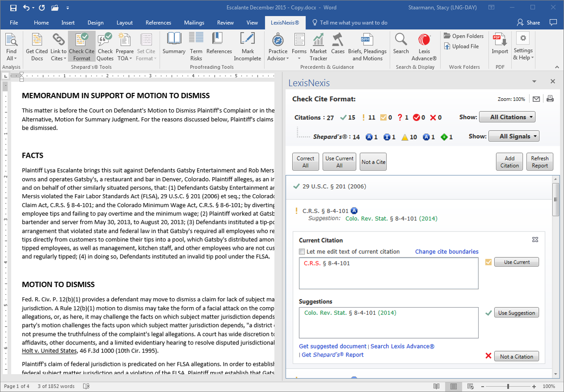
Task: Open the Summary proofreading tool
Action: pyautogui.click(x=174, y=44)
